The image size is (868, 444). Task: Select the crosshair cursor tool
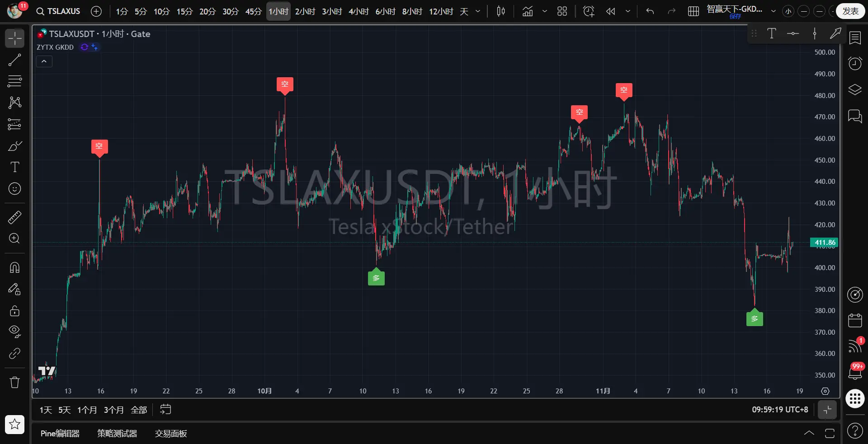[x=14, y=38]
